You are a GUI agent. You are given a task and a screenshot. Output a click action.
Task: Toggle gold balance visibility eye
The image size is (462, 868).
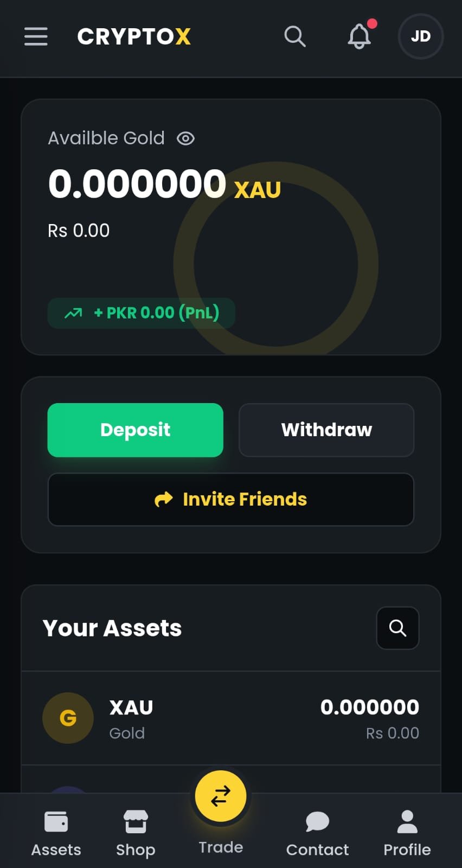click(185, 138)
